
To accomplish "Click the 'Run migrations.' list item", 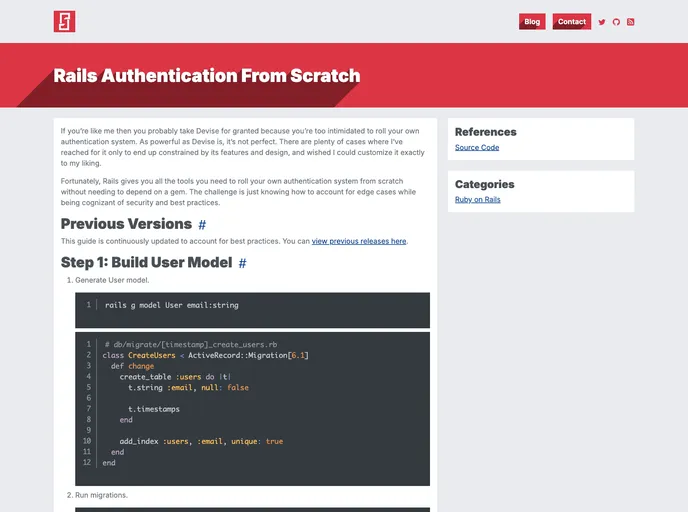I will click(x=101, y=495).
